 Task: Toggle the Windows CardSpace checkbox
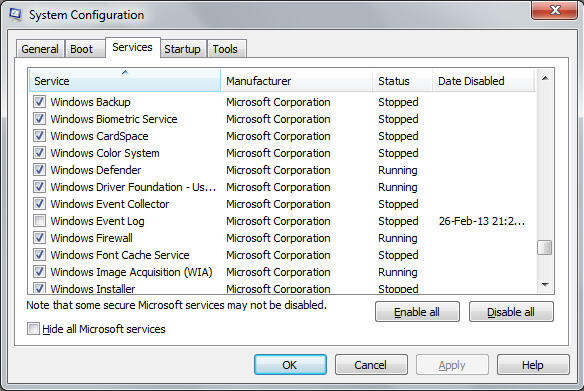[x=39, y=136]
